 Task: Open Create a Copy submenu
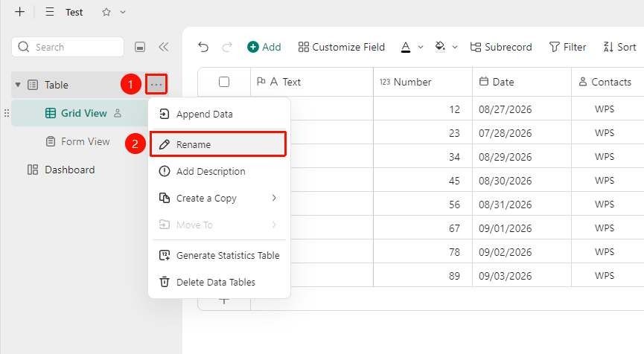click(219, 198)
